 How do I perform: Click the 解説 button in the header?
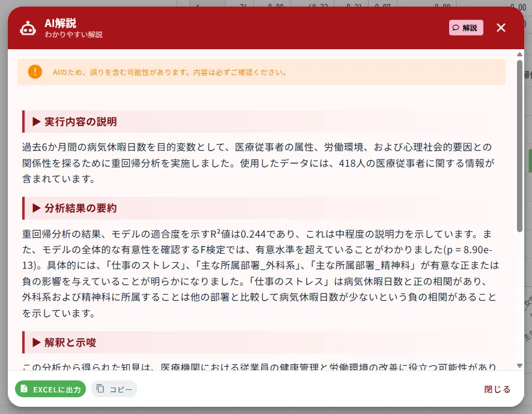pos(466,28)
